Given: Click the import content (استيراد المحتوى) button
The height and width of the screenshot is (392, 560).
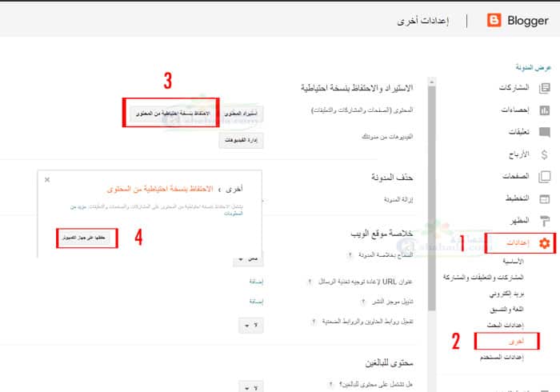Looking at the screenshot, I should pos(242,114).
